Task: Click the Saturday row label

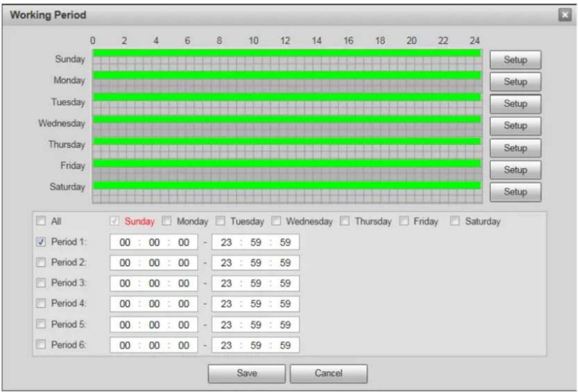Action: [x=67, y=187]
